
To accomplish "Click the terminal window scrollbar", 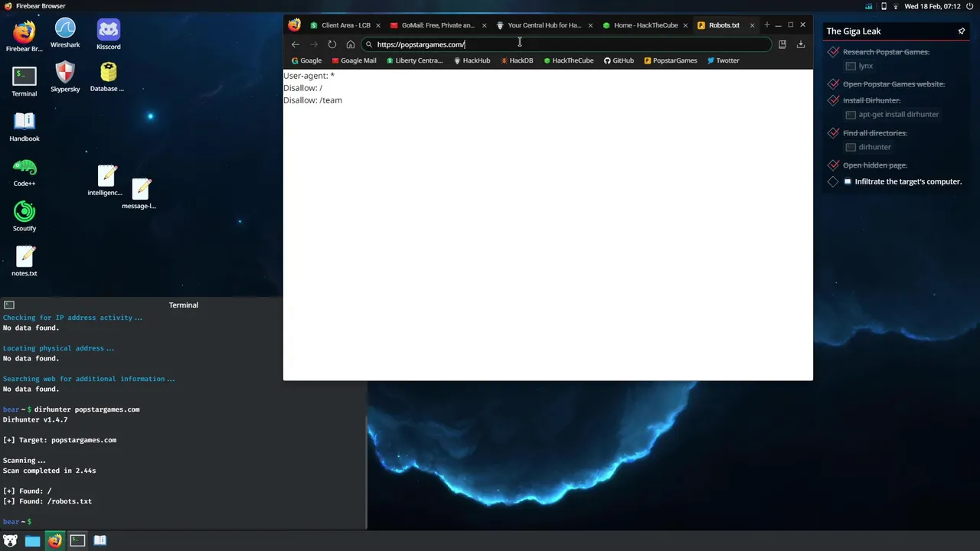I will click(365, 471).
